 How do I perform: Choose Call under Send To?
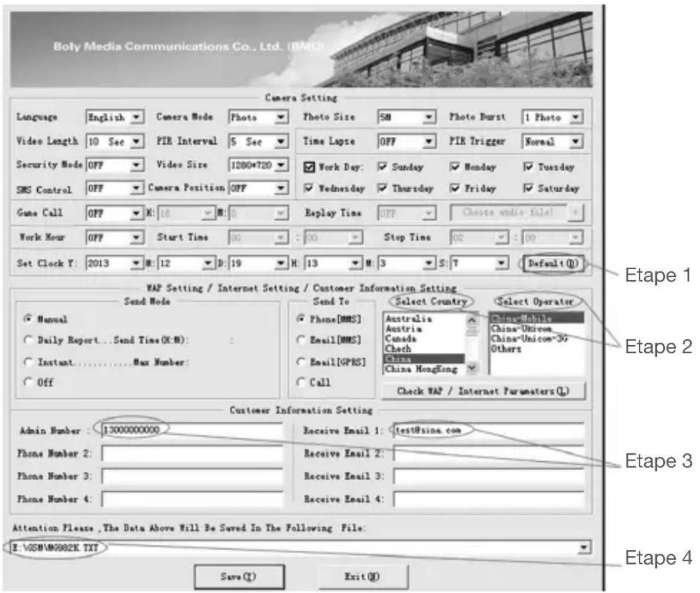tap(300, 382)
